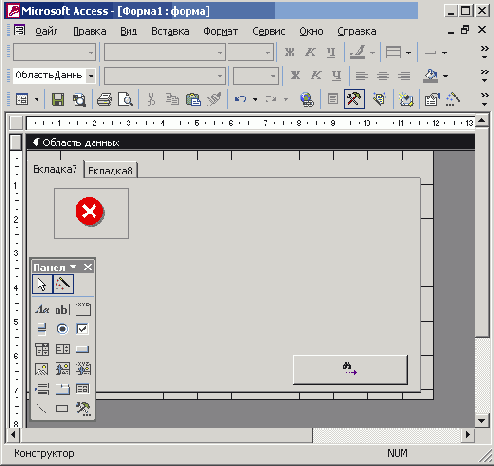
Task: Toggle Select Objects arrow in toolbox
Action: [42, 284]
